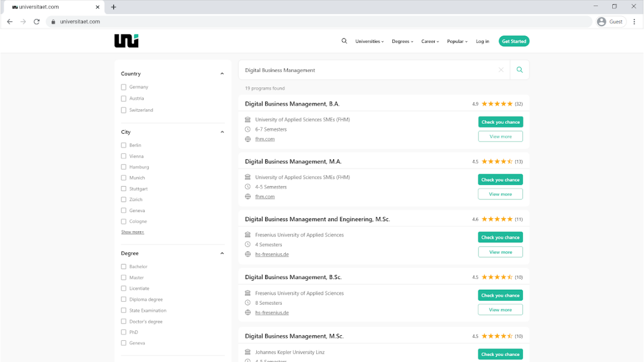Click clock icon beside 6-7 Semesters
644x362 pixels.
[248, 129]
